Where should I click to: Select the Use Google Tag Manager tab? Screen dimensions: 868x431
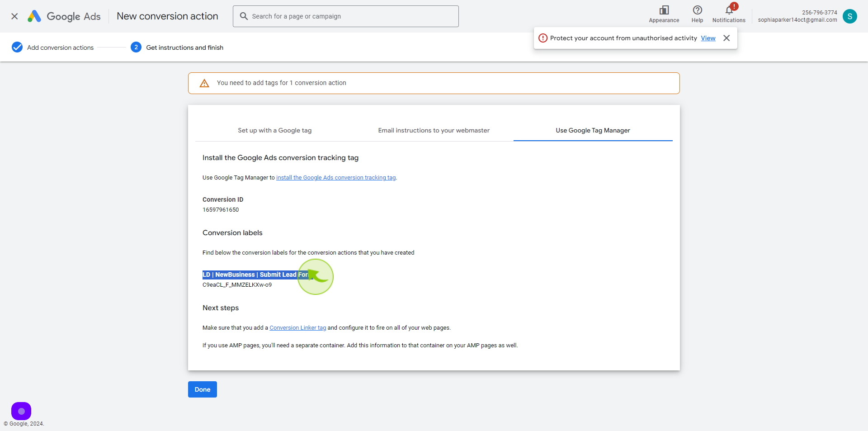point(593,130)
